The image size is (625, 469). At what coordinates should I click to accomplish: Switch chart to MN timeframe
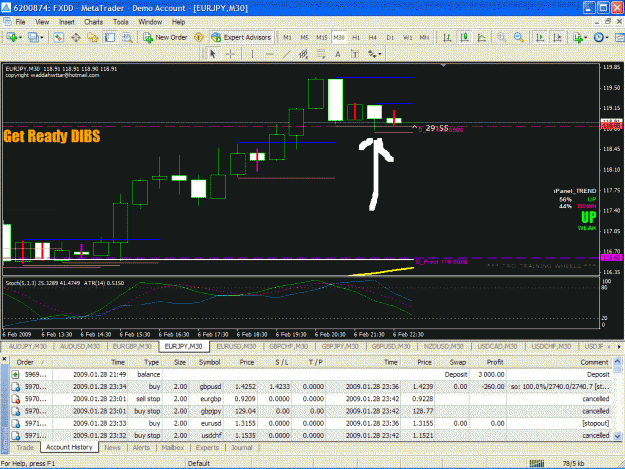tap(425, 37)
